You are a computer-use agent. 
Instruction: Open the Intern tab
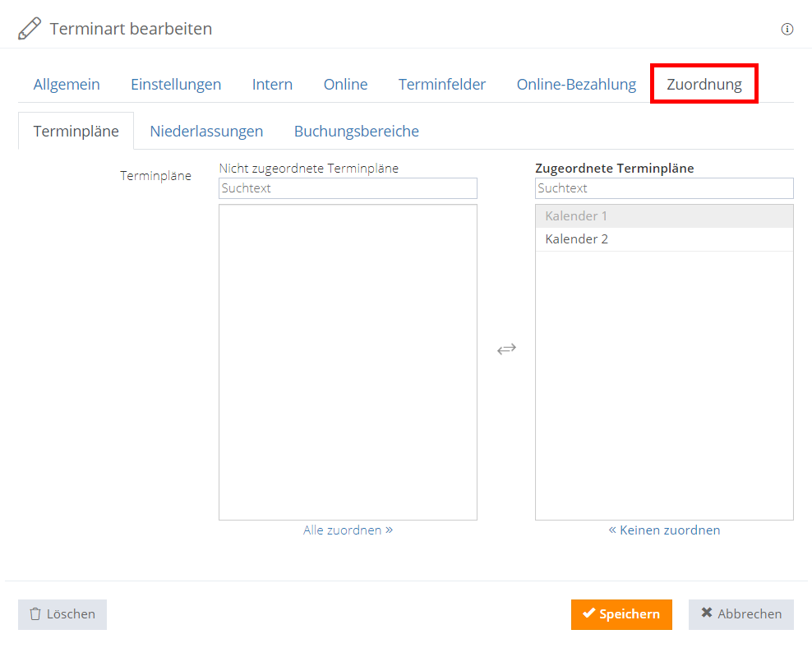(x=272, y=85)
